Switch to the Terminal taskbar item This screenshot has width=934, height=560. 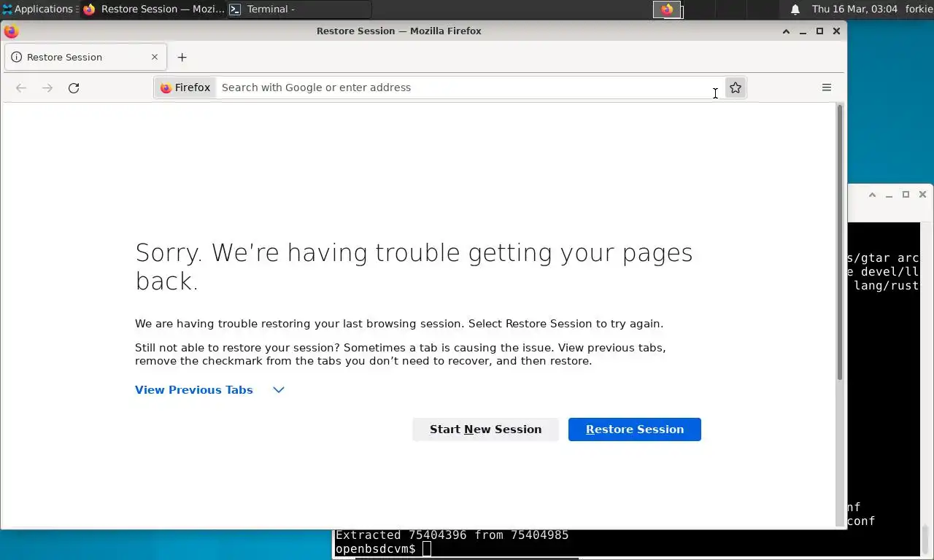[x=299, y=9]
